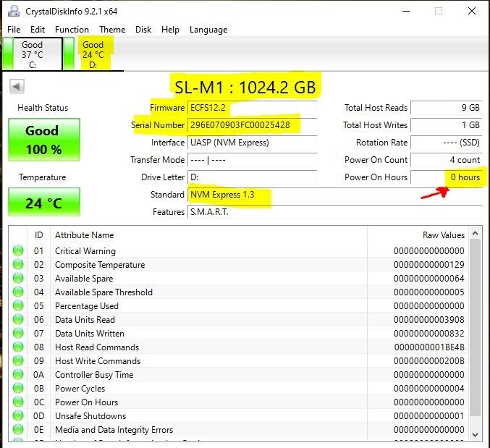Click the Power On Count value 4 count

[447, 160]
